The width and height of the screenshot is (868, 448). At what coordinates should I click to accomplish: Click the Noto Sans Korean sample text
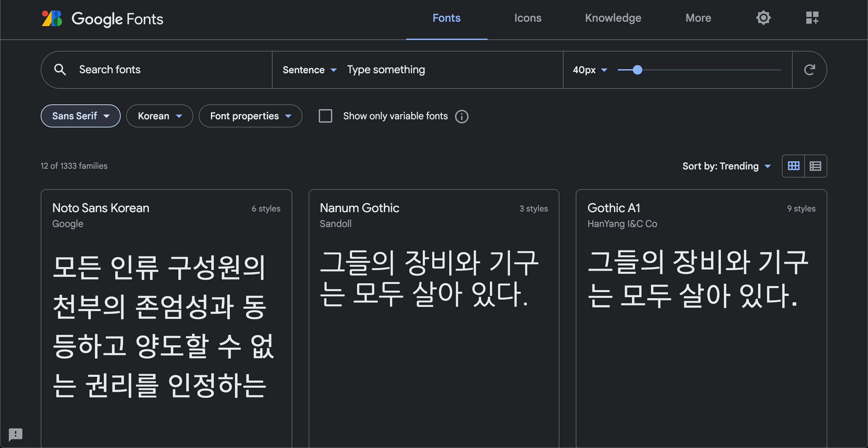click(x=163, y=326)
